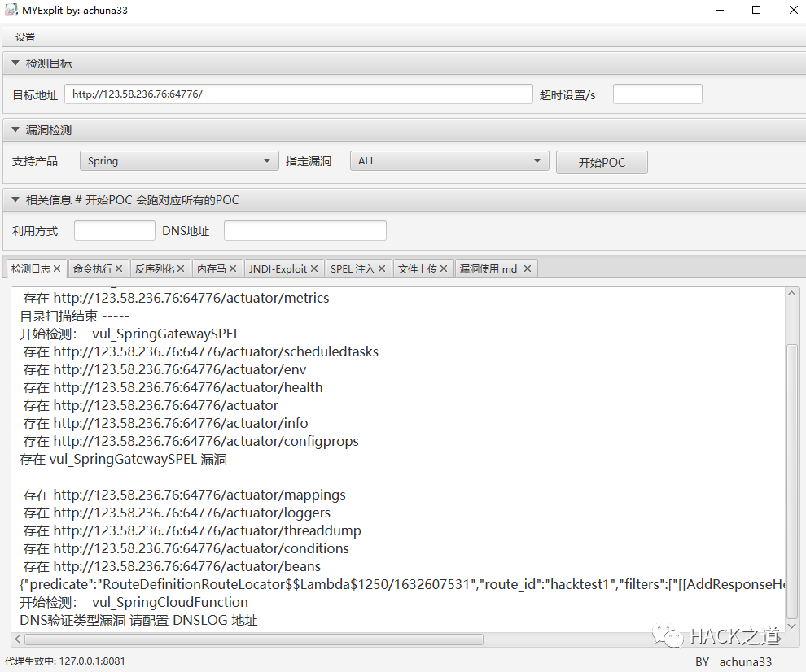Image resolution: width=806 pixels, height=672 pixels.
Task: Close the 反序列化 tab
Action: (181, 268)
